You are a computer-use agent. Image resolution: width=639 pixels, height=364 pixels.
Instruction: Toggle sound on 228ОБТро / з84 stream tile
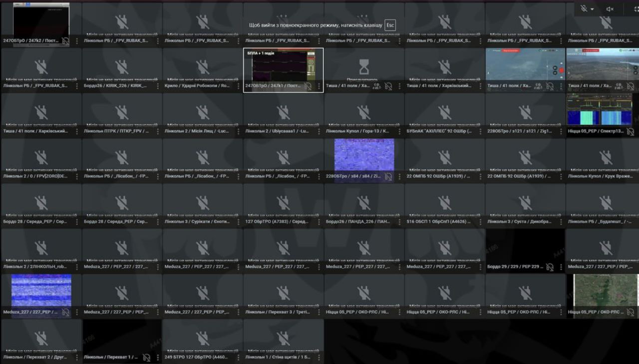click(x=388, y=177)
